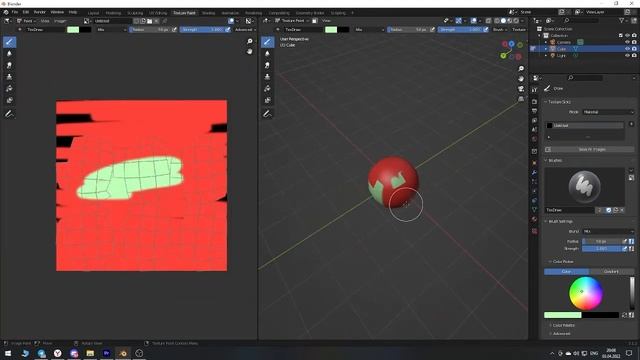Screen dimensions: 640x360
Task: Click the TexDraw brush thumbnail preview
Action: click(584, 187)
